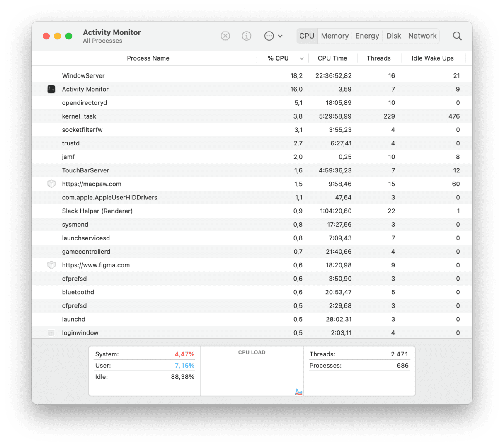Click the search magnifier icon
The height and width of the screenshot is (446, 504).
(457, 36)
